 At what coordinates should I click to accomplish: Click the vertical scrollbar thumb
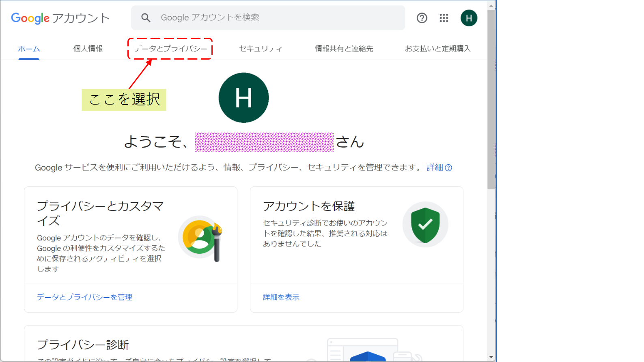tap(491, 99)
